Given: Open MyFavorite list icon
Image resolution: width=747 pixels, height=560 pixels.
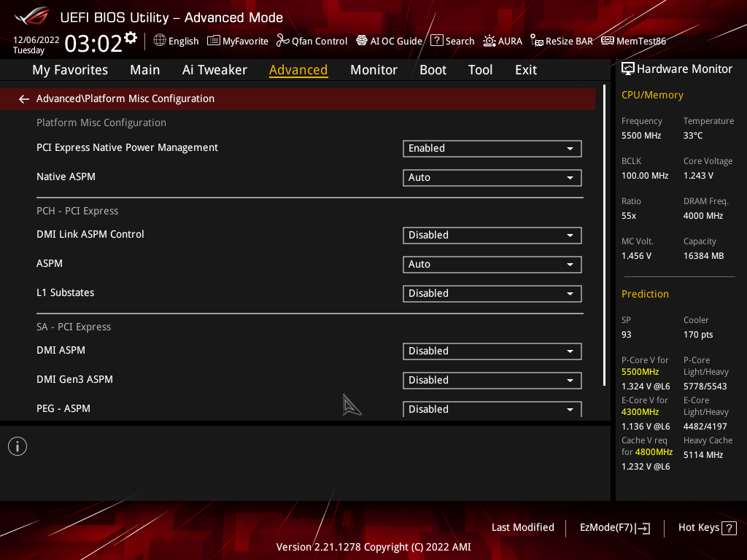Looking at the screenshot, I should coord(214,41).
